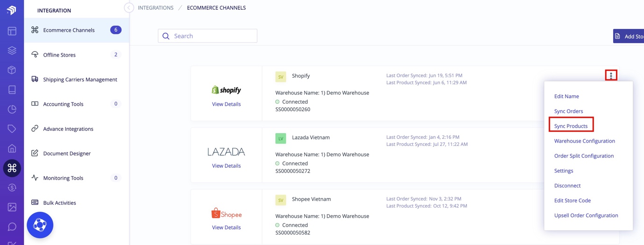Choose Upsell Order Configuration from the menu
The image size is (644, 245).
tap(586, 216)
